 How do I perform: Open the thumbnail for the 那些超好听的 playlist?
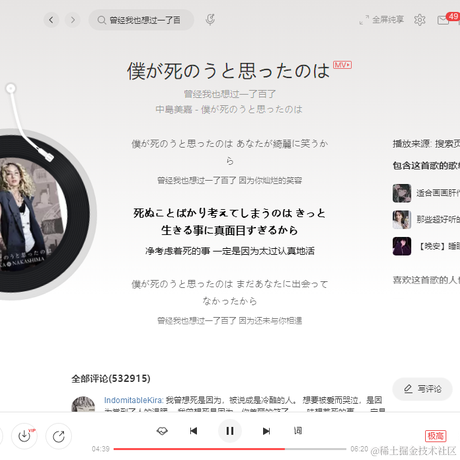(x=402, y=220)
